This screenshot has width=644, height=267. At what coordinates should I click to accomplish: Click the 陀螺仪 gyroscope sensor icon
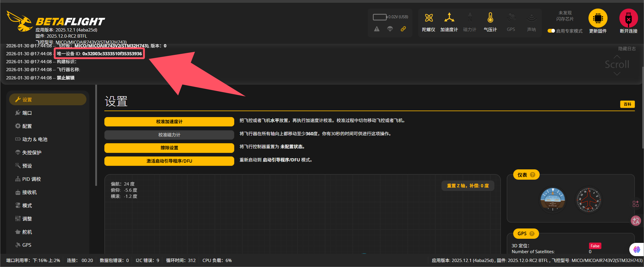tap(429, 18)
